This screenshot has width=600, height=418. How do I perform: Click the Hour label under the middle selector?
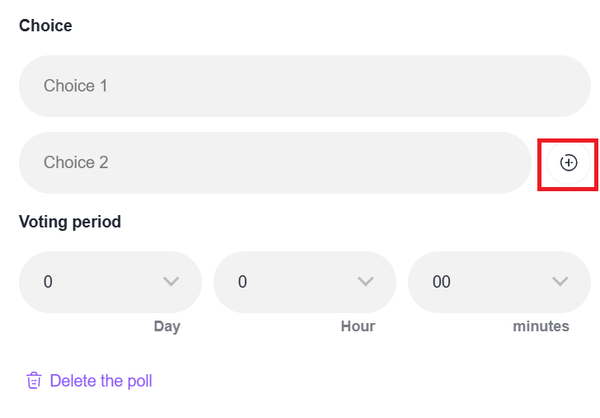(x=357, y=326)
